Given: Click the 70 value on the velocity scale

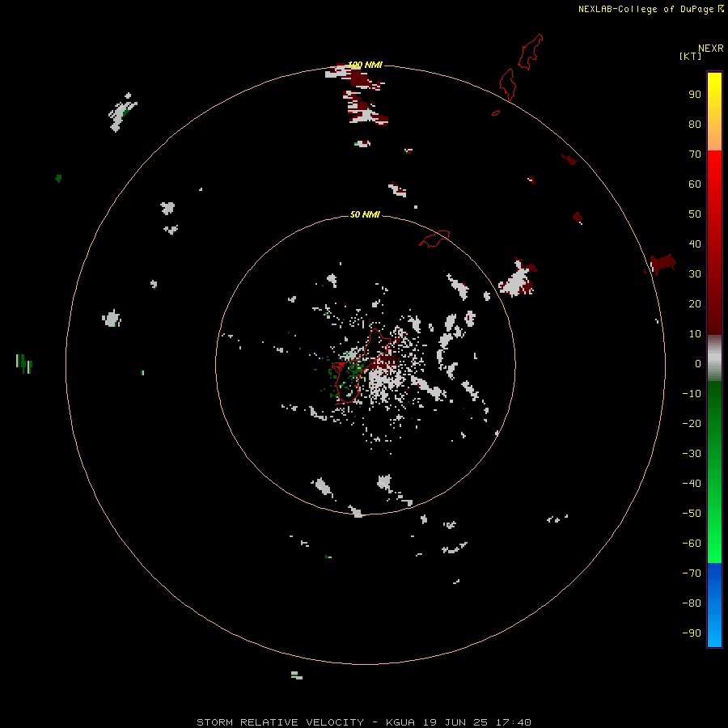Looking at the screenshot, I should 695,154.
